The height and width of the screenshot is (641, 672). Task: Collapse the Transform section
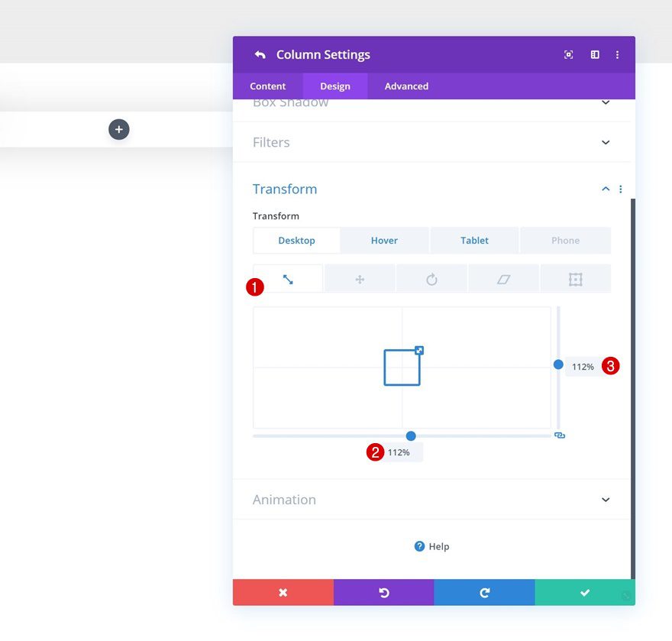[605, 189]
